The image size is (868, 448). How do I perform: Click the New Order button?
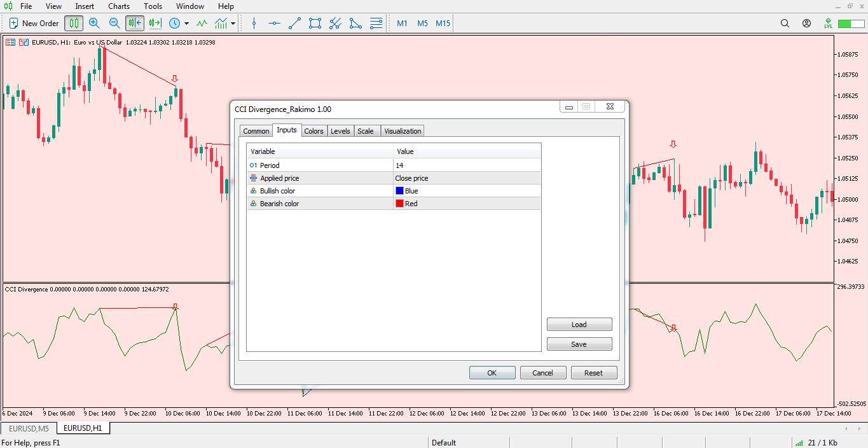[x=34, y=24]
